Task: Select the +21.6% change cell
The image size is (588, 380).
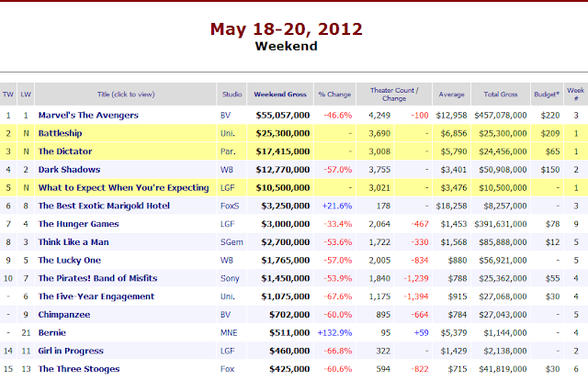Action: tap(337, 206)
